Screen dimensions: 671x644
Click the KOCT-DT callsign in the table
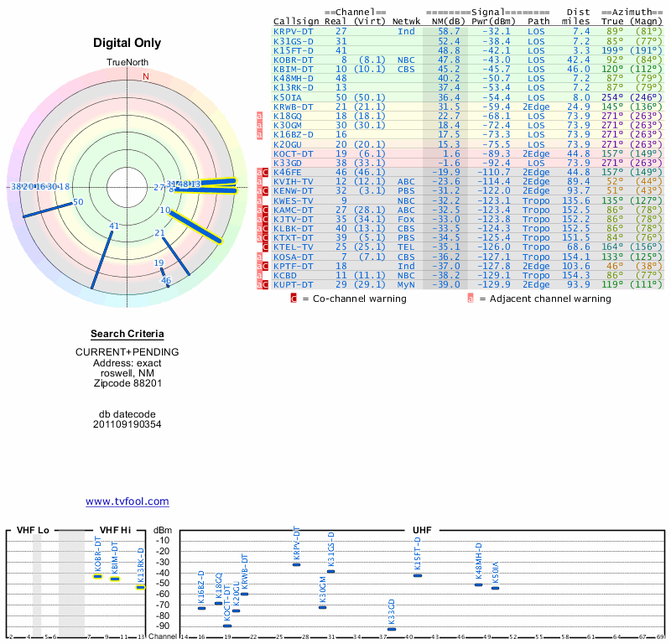(x=293, y=153)
